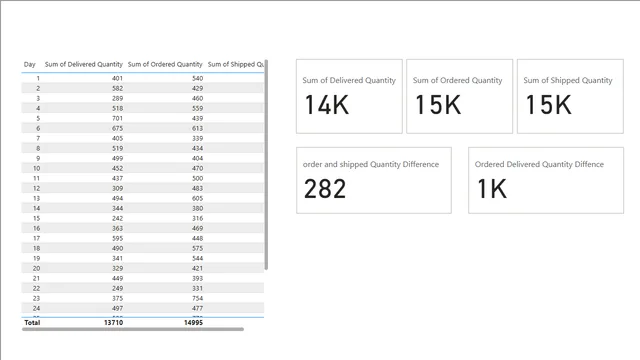Viewport: 640px width, 360px height.
Task: Click delivered value 452 for day 10
Action: click(117, 168)
